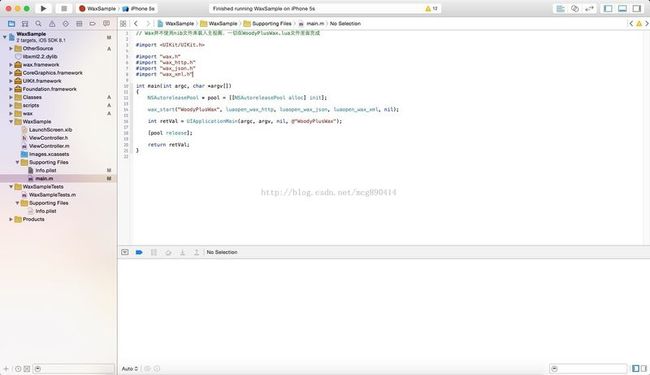Screen dimensions: 650x375
Task: Click the Pause/Continue debug button
Action: point(154,252)
